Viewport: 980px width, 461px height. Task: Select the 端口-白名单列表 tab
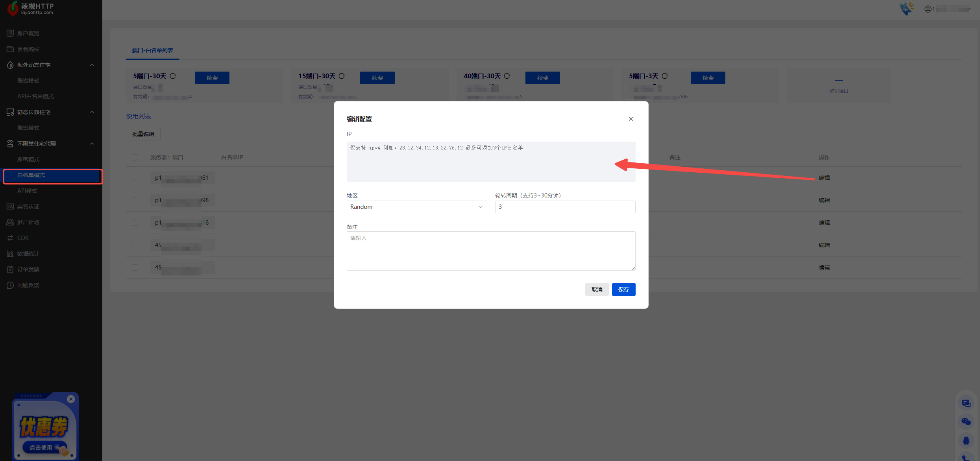[x=152, y=50]
